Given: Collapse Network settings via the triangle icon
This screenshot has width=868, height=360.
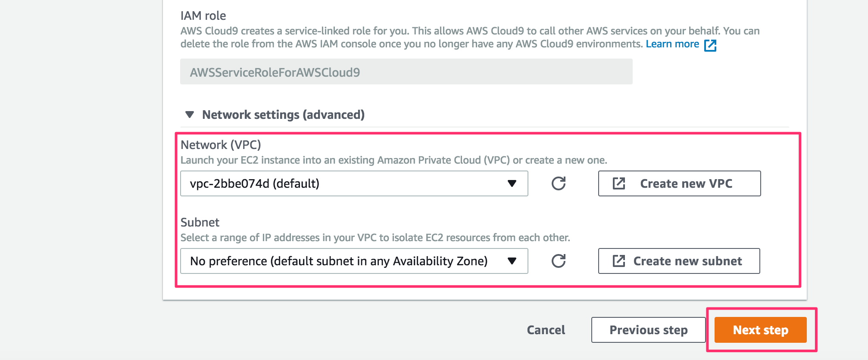Looking at the screenshot, I should tap(189, 115).
